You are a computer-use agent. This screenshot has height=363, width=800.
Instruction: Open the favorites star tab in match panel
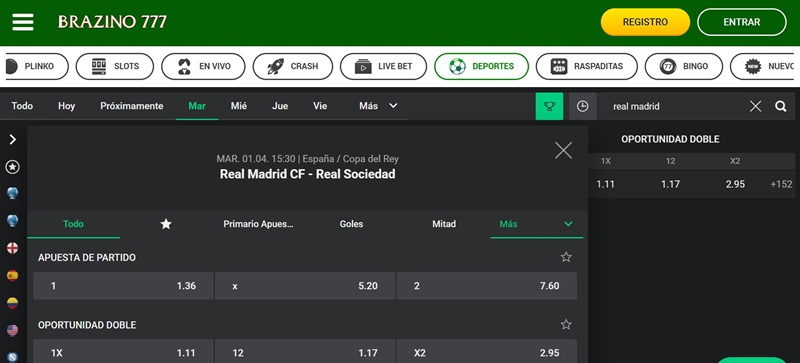(x=166, y=224)
